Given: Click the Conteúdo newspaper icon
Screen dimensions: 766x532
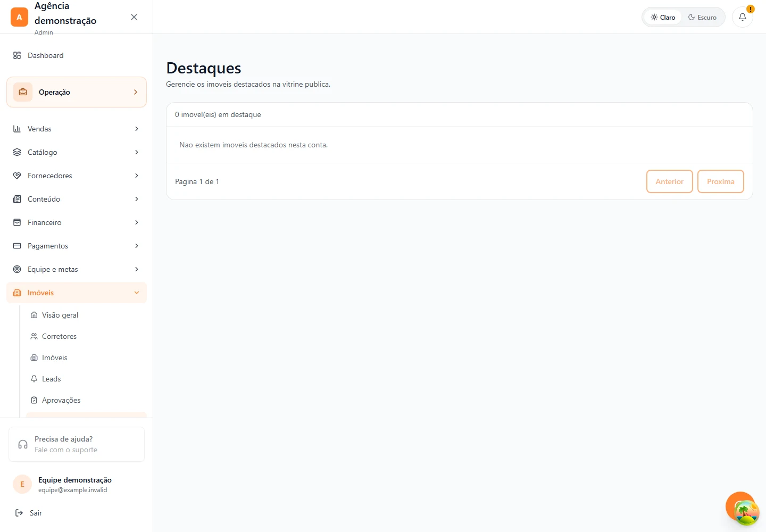Looking at the screenshot, I should (17, 199).
